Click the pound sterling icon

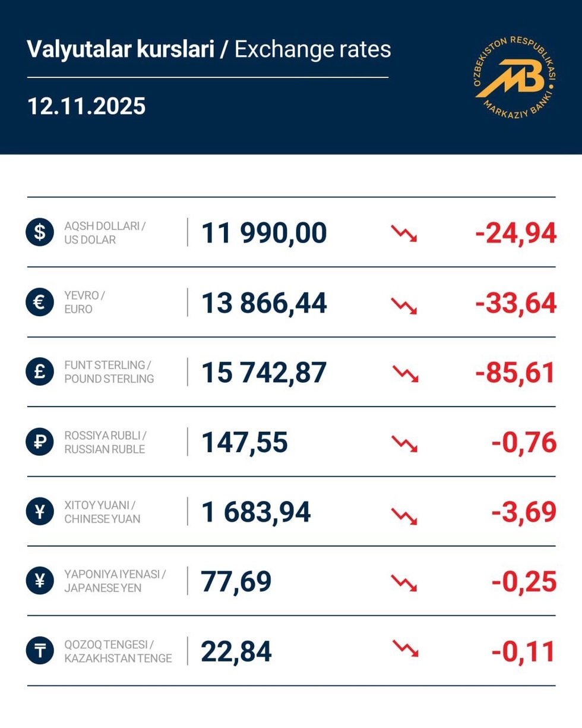(40, 372)
